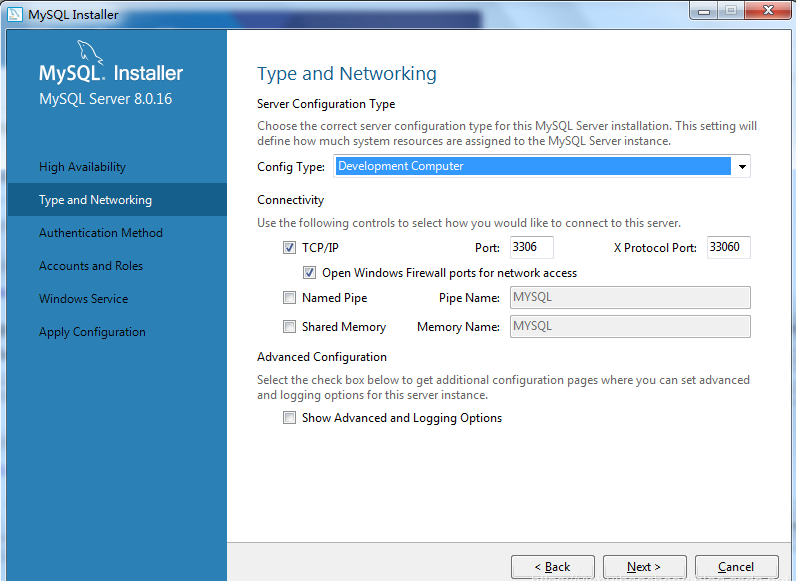Image resolution: width=796 pixels, height=581 pixels.
Task: Enable or disable the TCP/IP checkbox
Action: [289, 247]
